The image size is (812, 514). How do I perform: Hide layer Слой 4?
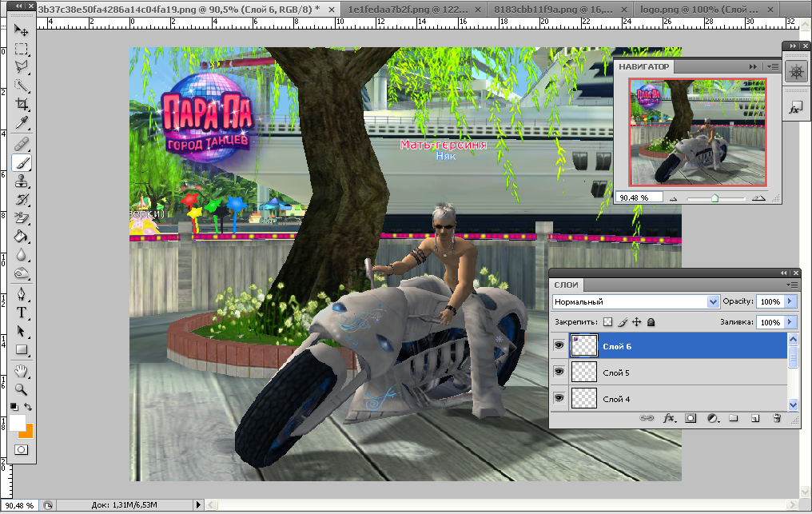pos(559,398)
